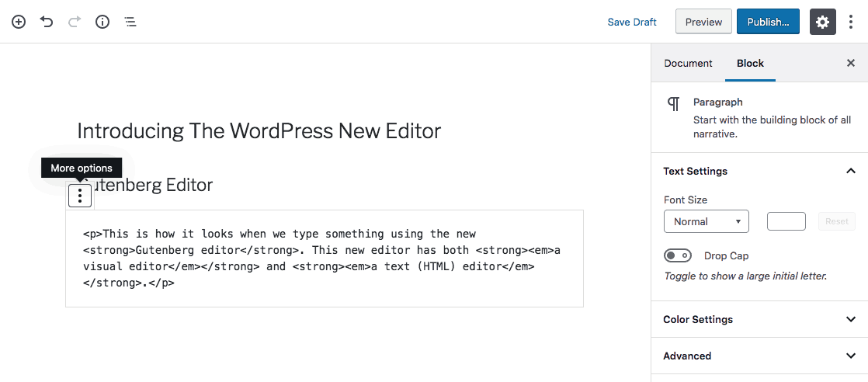Undo the last change
The width and height of the screenshot is (868, 382).
point(47,22)
